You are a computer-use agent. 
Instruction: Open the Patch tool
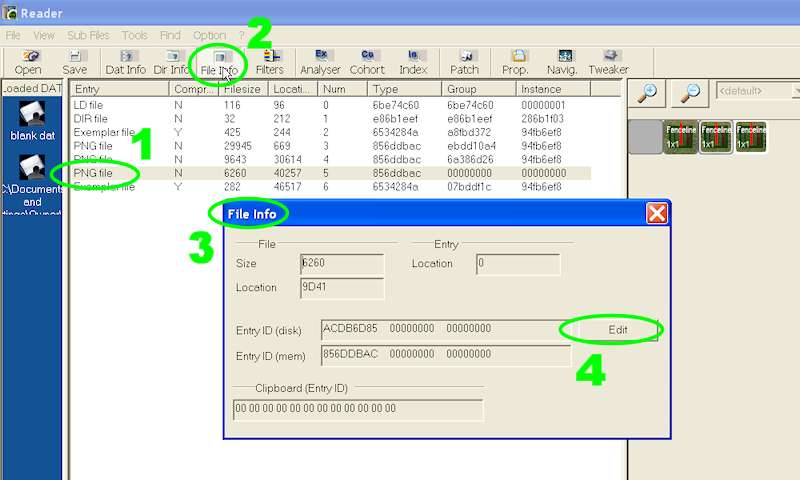point(464,62)
